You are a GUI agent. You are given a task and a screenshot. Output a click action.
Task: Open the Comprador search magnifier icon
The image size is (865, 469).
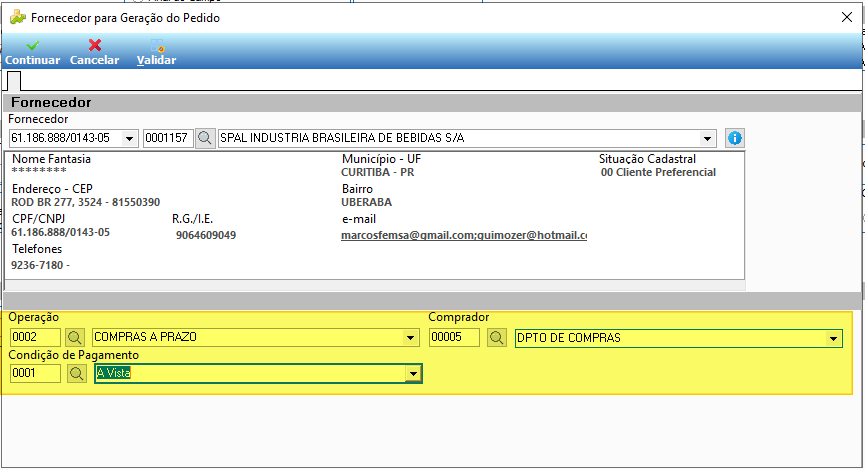click(x=496, y=337)
